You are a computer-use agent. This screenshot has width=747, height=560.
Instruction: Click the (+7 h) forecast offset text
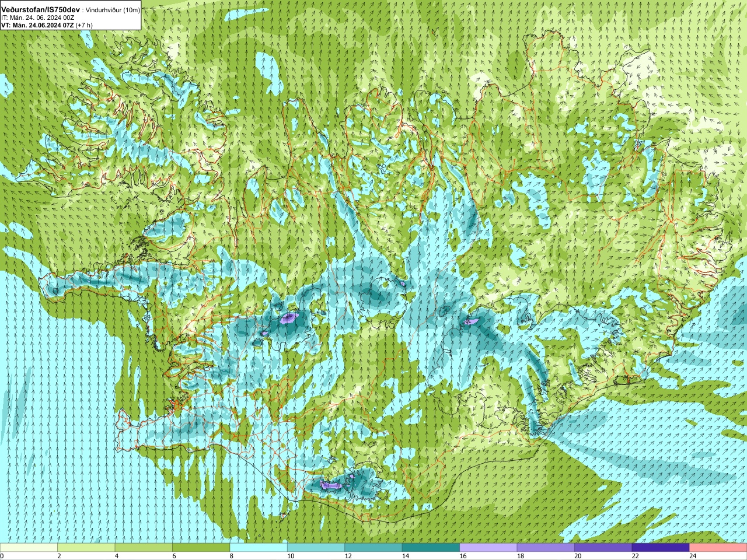84,25
